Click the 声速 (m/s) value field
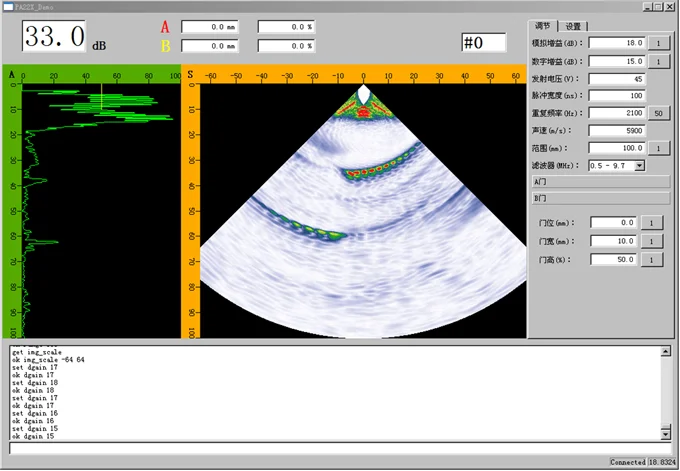Image resolution: width=680 pixels, height=471 pixels. tap(617, 131)
